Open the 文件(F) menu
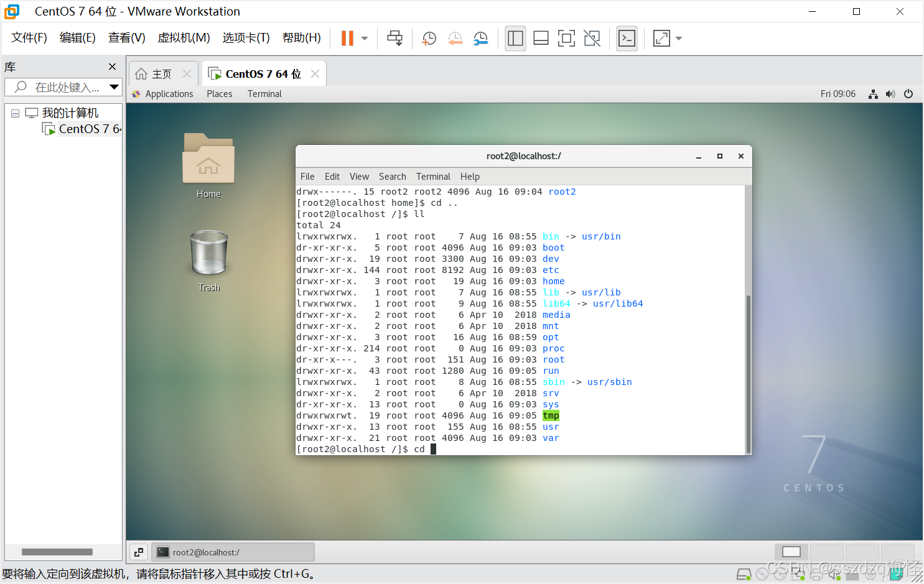924x584 pixels. pos(29,38)
